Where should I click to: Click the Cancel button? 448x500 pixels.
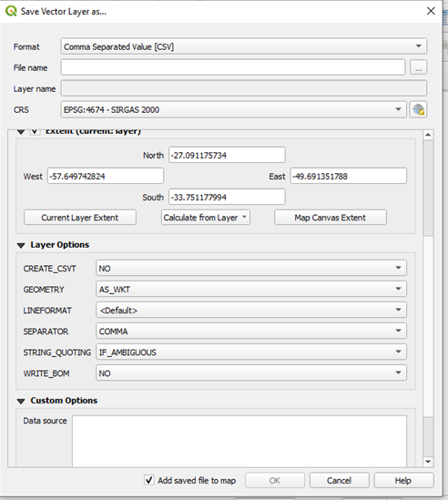pos(340,480)
